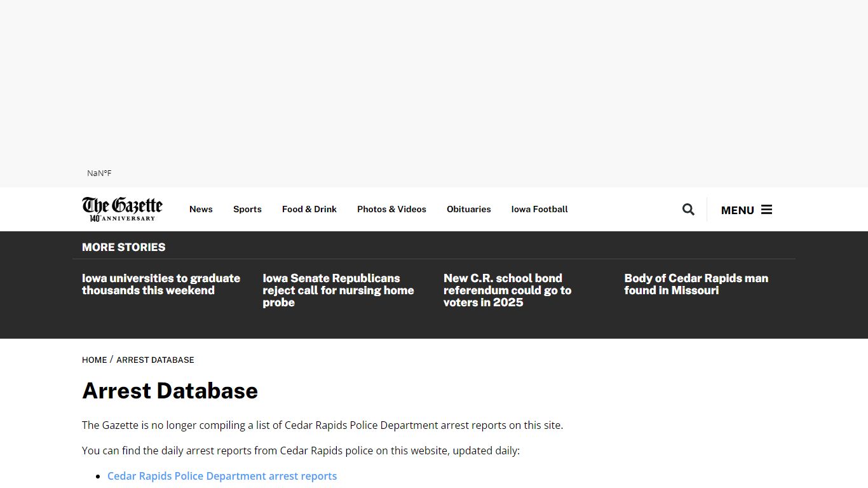Open Photos & Videos section

(x=391, y=209)
